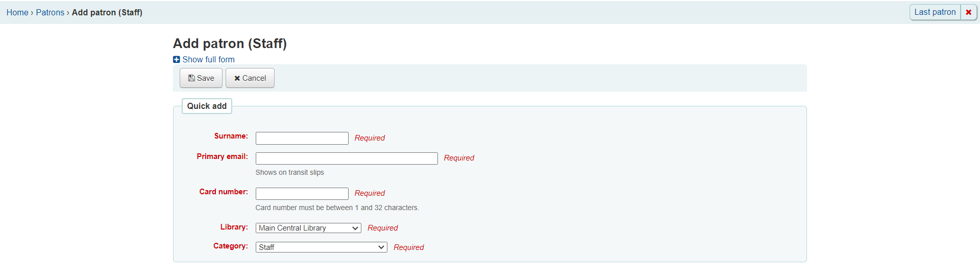Click the Surname label

coord(231,136)
